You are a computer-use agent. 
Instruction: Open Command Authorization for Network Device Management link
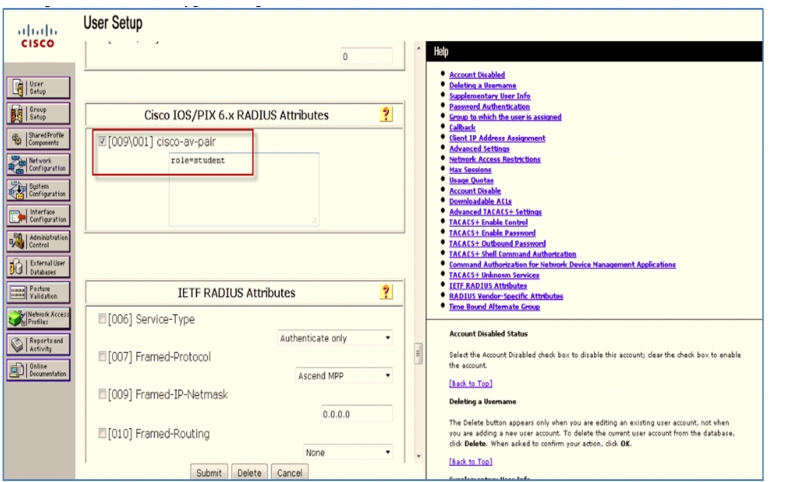tap(562, 264)
